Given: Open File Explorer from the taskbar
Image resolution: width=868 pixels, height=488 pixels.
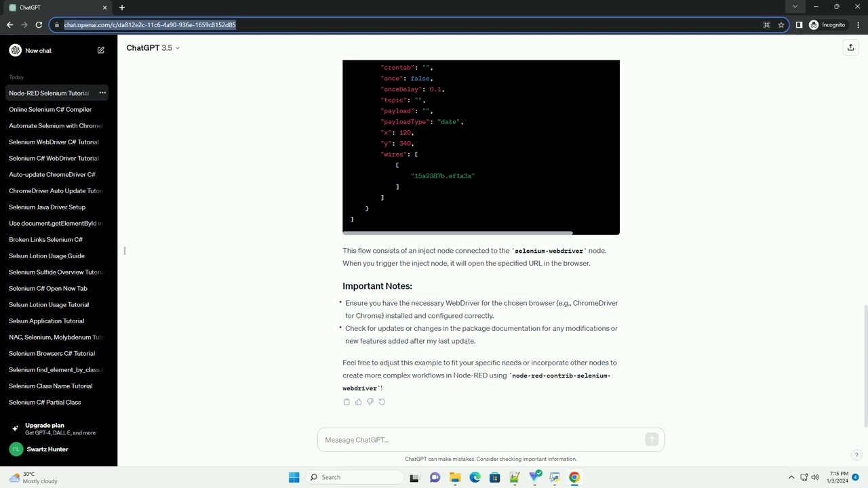Looking at the screenshot, I should pos(455,477).
